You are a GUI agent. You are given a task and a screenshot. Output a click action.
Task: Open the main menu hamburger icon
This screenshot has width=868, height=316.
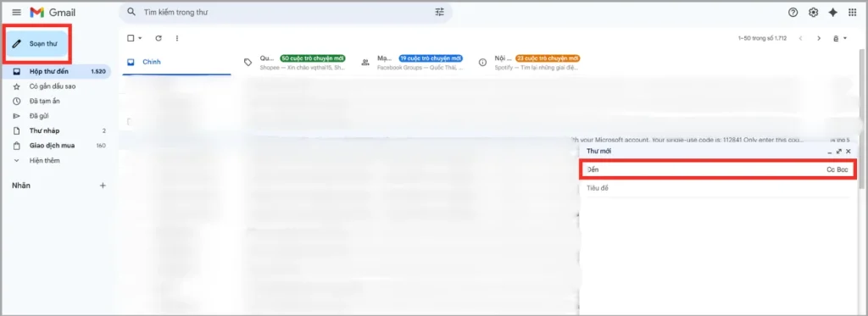coord(17,12)
